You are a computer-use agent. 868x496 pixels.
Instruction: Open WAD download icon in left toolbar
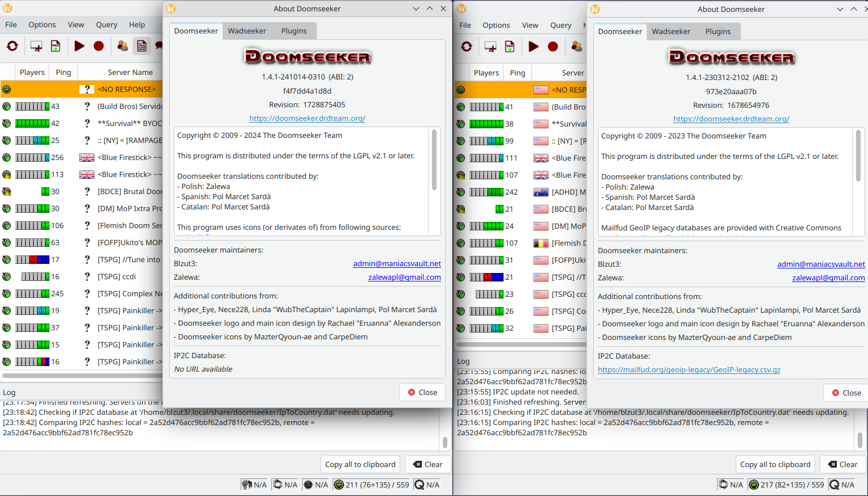tap(56, 47)
